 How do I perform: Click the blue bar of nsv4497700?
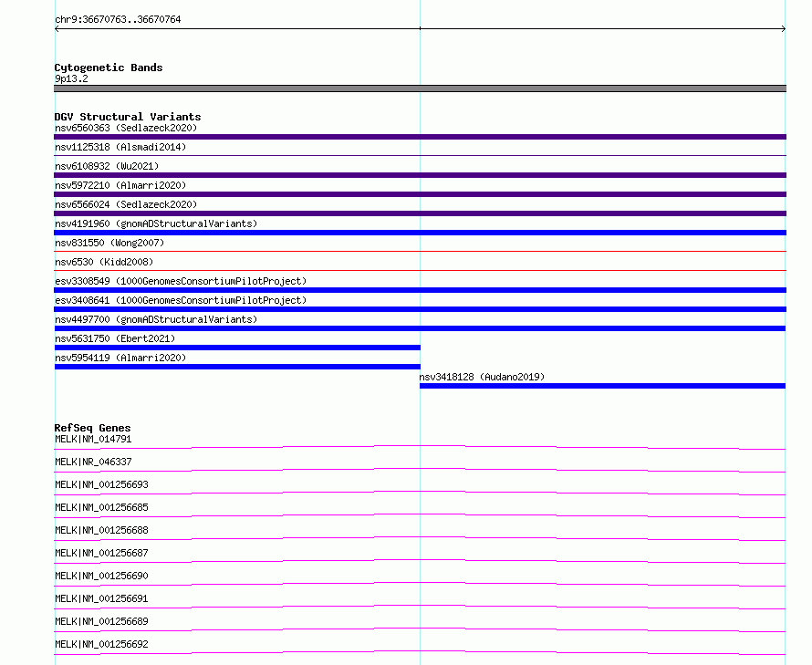(x=420, y=328)
